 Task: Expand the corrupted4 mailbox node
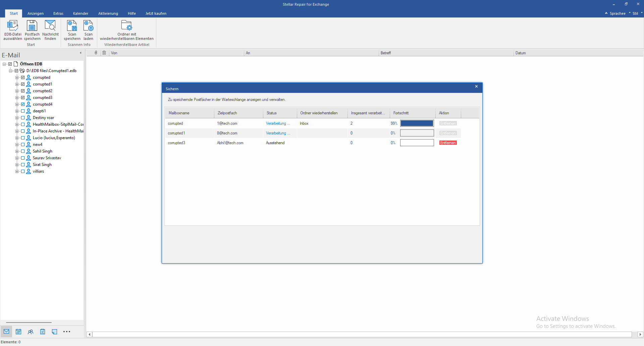[17, 104]
